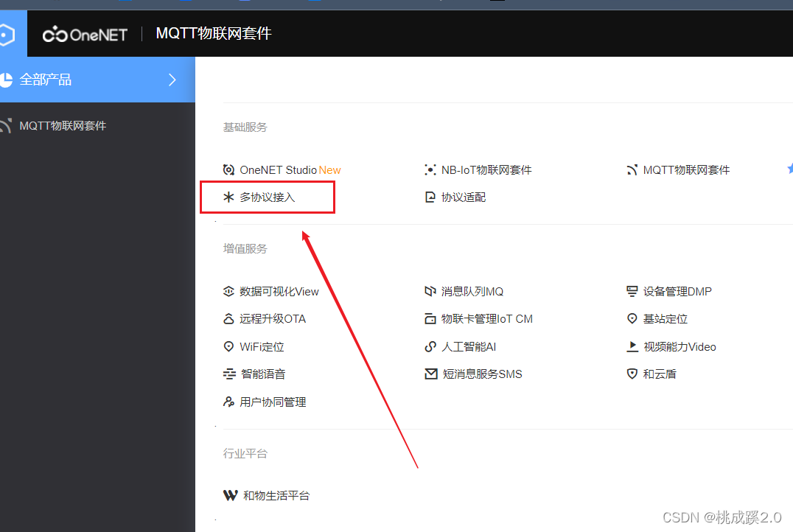Image resolution: width=793 pixels, height=532 pixels.
Task: Open 设备管理DMP service
Action: click(x=671, y=291)
